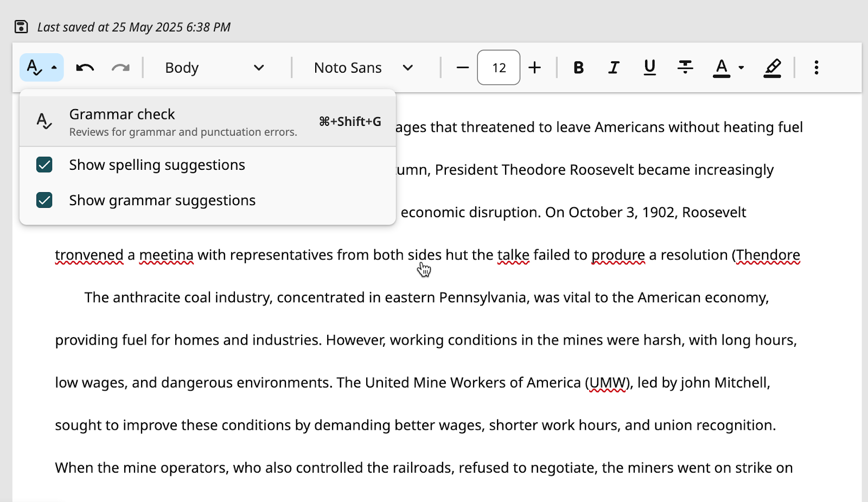Increase font size with plus button
The image size is (868, 502).
(534, 68)
